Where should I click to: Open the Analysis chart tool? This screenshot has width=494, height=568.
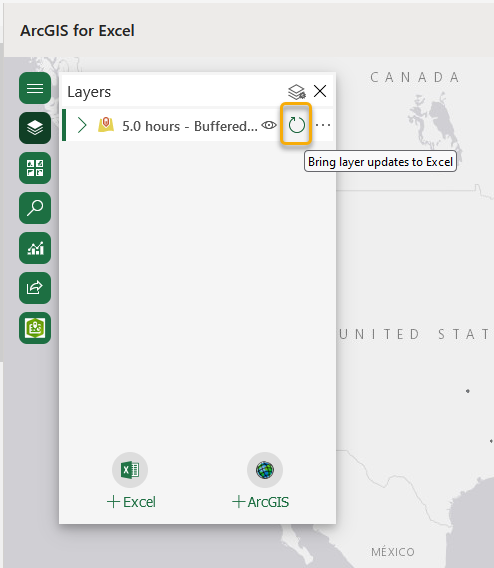click(x=35, y=248)
